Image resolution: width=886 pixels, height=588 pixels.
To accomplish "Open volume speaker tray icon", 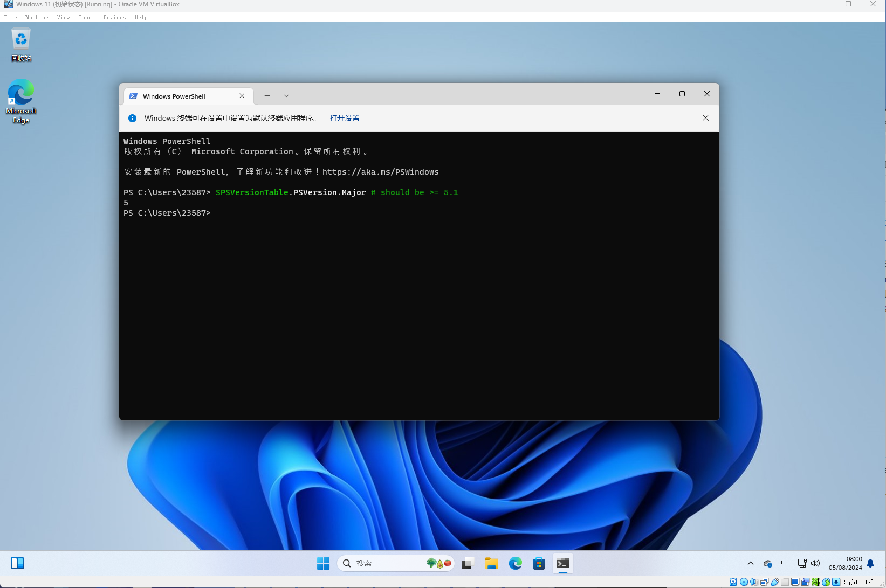I will pyautogui.click(x=815, y=563).
